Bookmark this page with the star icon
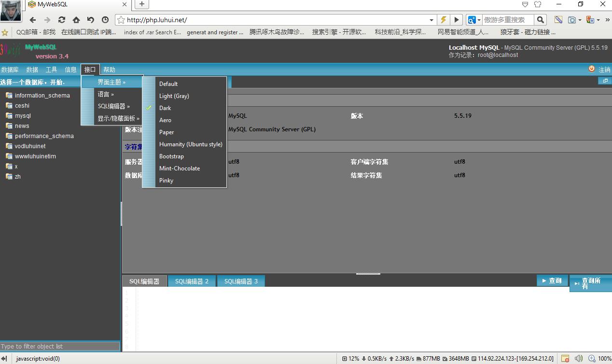 point(121,20)
